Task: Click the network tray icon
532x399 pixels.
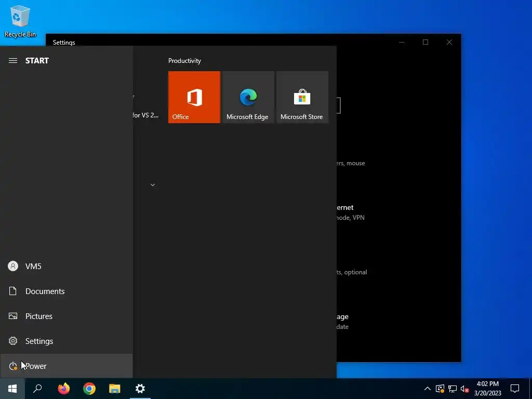Action: [x=453, y=389]
